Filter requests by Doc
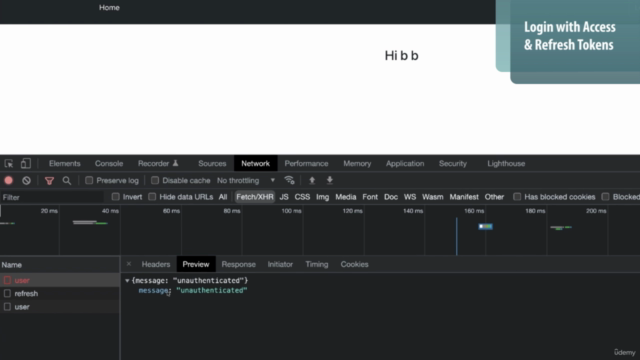 pos(391,197)
